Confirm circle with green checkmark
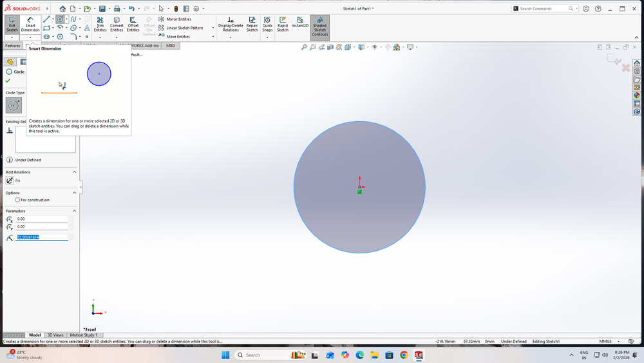The image size is (644, 363). pos(8,81)
